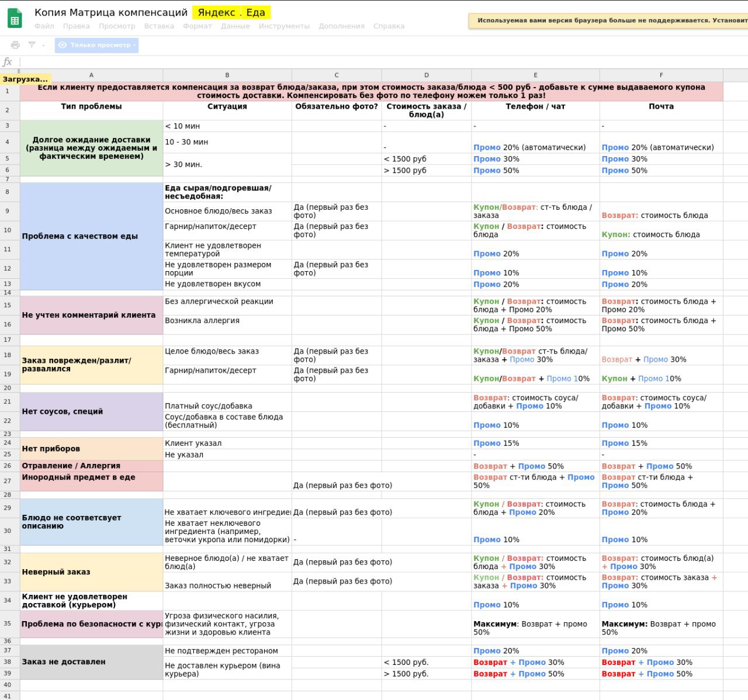Screen dimensions: 748x700
Task: Select the 'Не учтен комментарий клиента' pink cell
Action: (91, 315)
